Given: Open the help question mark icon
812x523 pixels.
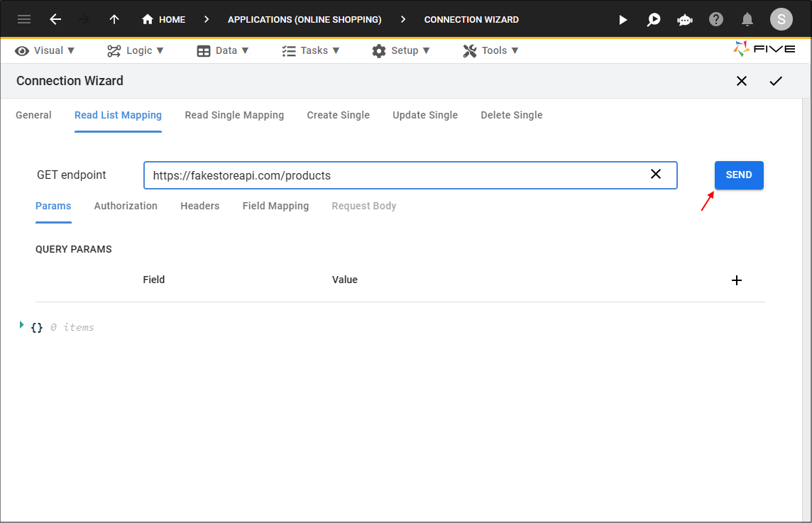Looking at the screenshot, I should (715, 20).
